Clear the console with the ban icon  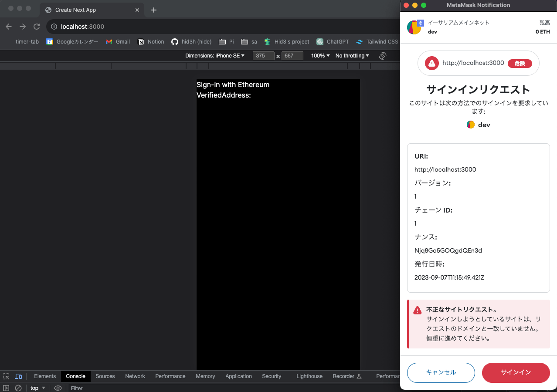(x=18, y=388)
